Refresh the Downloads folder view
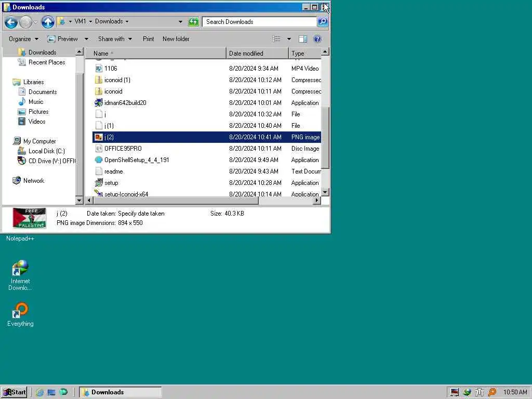 pyautogui.click(x=193, y=22)
